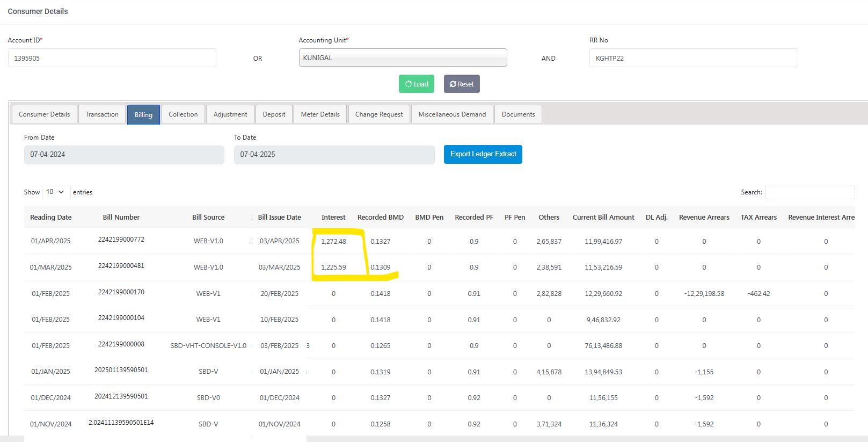868x442 pixels.
Task: Click SBD-VHT-CONSOLE-V1.0 bill source cell
Action: click(208, 346)
